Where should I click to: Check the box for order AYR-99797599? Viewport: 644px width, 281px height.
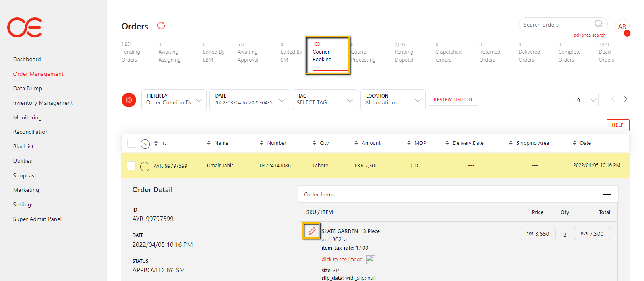click(131, 166)
